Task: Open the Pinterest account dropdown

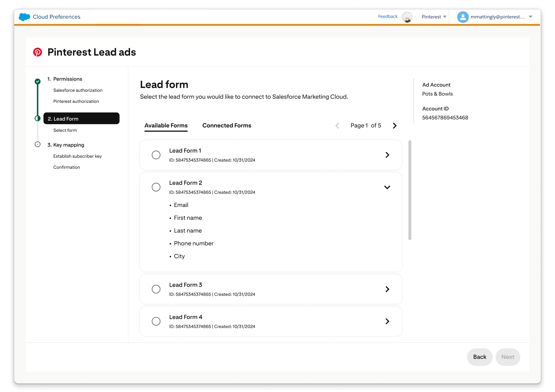Action: coord(434,17)
